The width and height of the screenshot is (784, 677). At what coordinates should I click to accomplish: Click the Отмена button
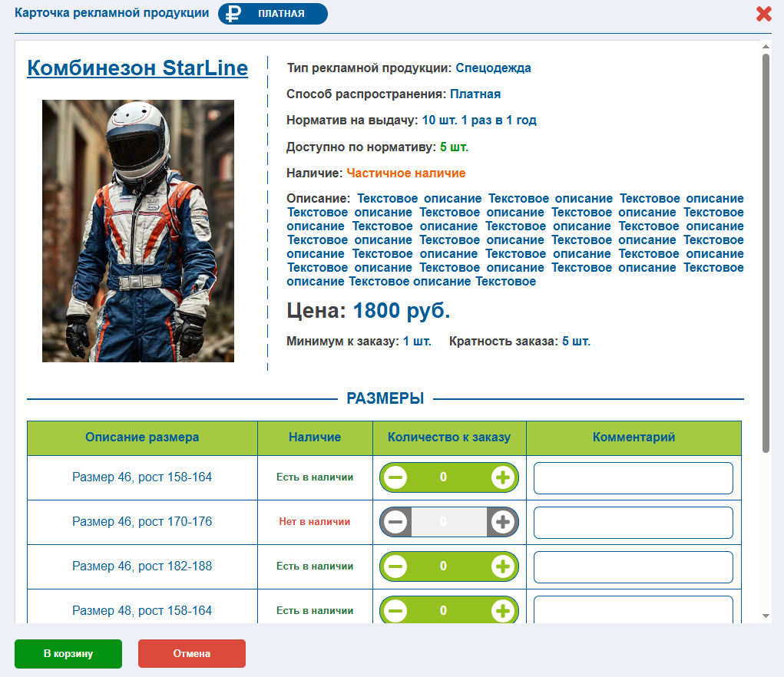(191, 653)
